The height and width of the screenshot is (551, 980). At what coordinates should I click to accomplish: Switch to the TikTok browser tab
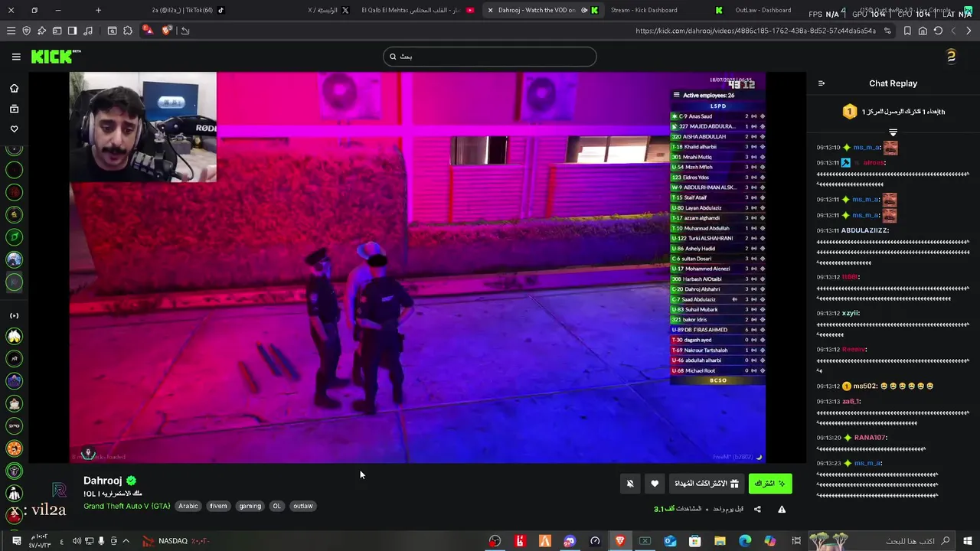point(188,10)
